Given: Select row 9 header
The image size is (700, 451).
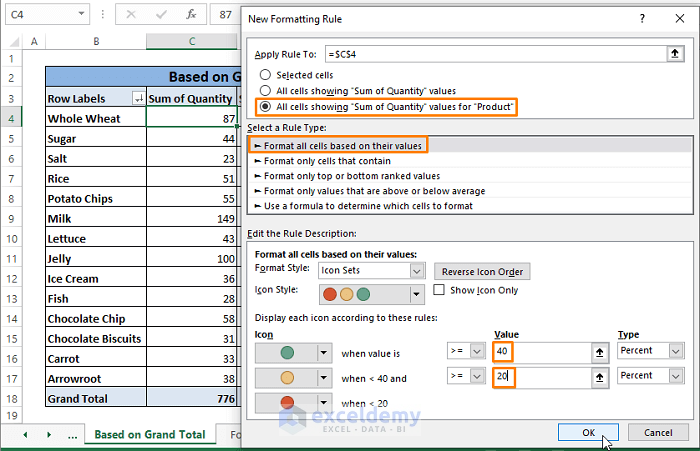Looking at the screenshot, I should point(11,219).
